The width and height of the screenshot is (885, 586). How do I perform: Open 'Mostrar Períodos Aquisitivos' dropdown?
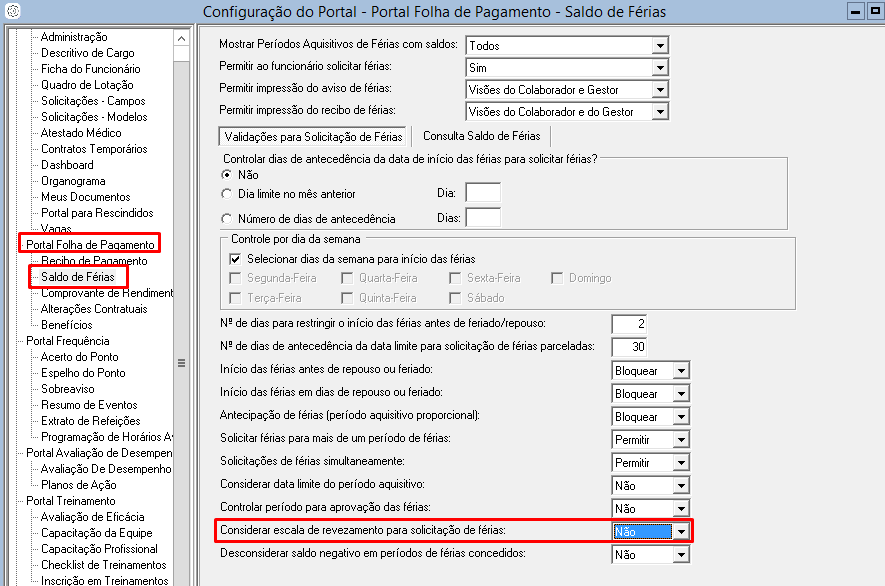659,46
